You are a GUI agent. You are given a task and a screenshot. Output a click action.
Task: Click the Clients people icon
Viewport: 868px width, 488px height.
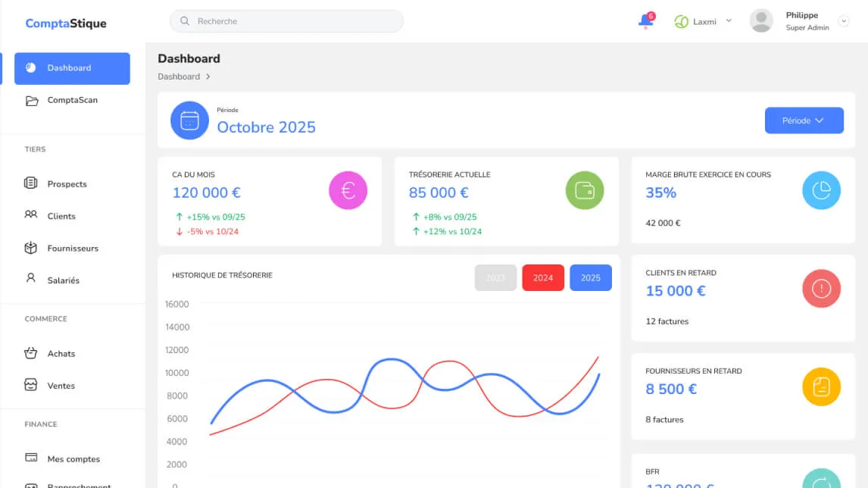31,214
